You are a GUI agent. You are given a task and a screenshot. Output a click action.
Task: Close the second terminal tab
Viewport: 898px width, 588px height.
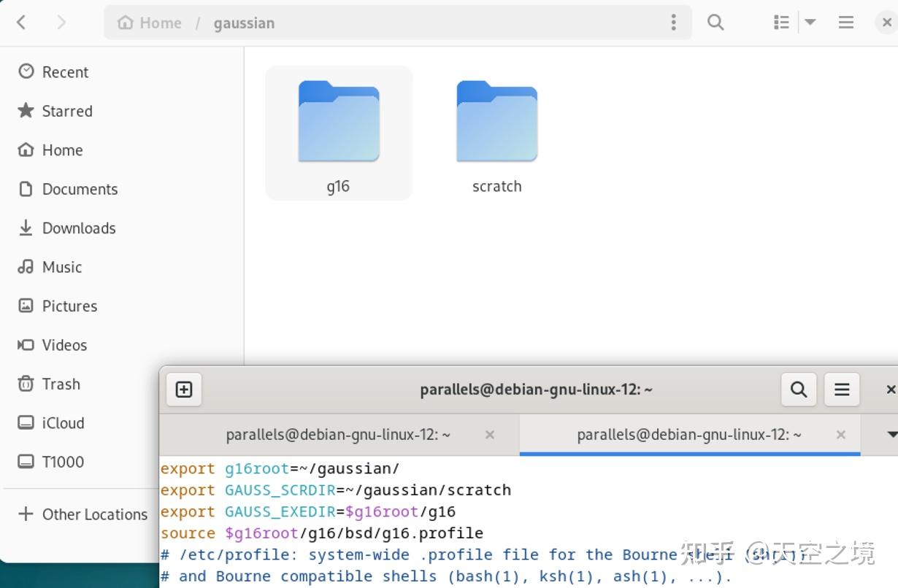841,435
